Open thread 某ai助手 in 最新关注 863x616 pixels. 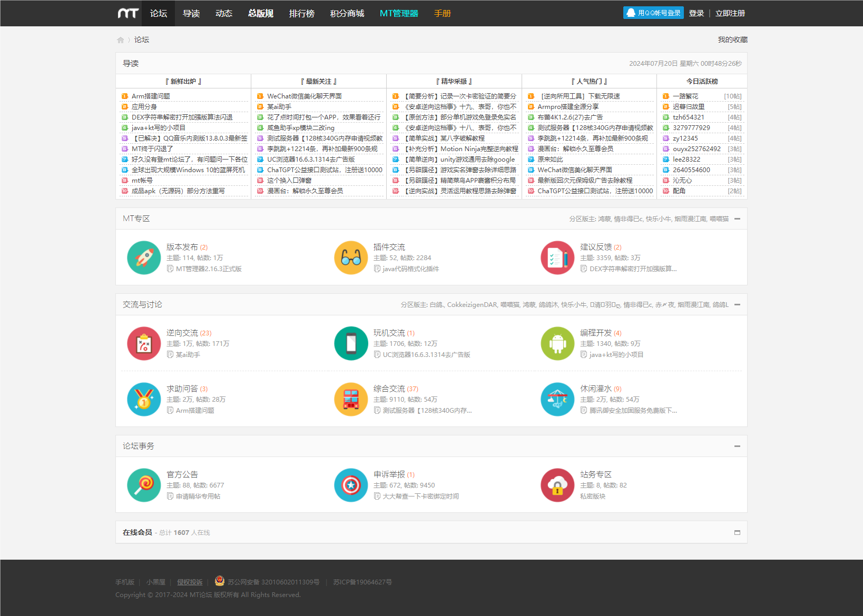pyautogui.click(x=279, y=106)
